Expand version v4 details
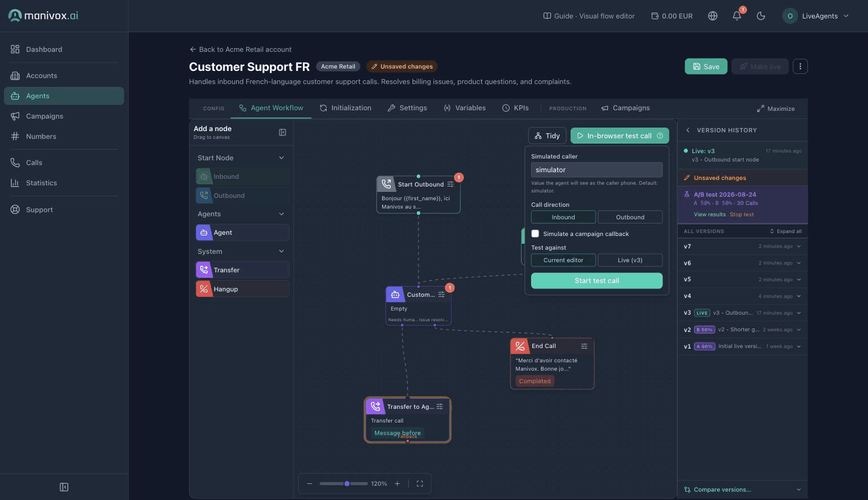Viewport: 868px width, 500px height. (799, 296)
